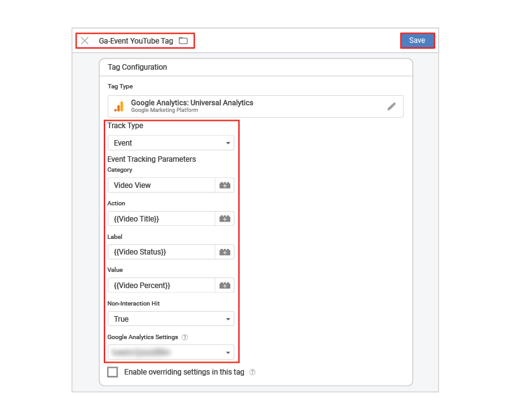Click the pencil icon to edit the tag type
Screen dimensions: 511x420
click(391, 106)
